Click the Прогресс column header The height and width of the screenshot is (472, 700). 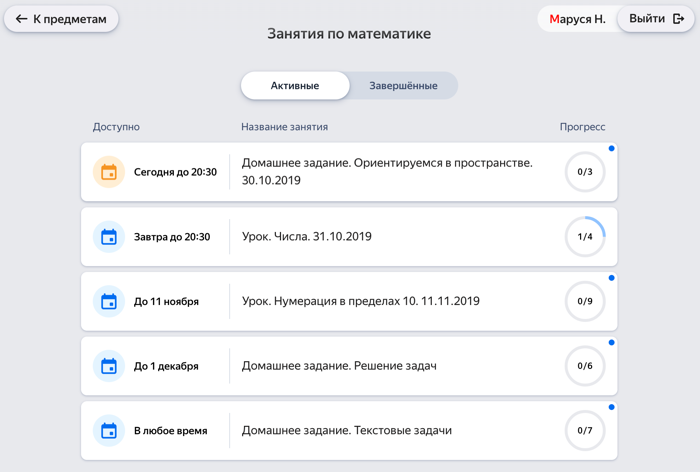click(583, 127)
